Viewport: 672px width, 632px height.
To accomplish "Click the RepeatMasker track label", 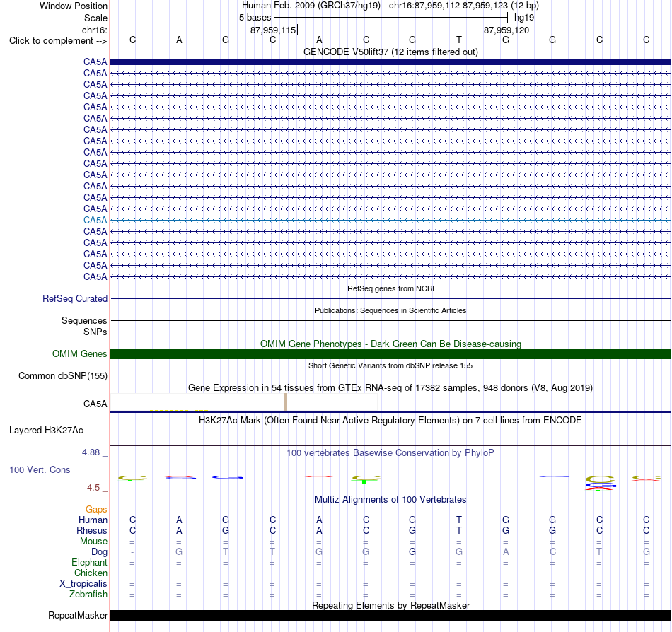I will [x=78, y=615].
